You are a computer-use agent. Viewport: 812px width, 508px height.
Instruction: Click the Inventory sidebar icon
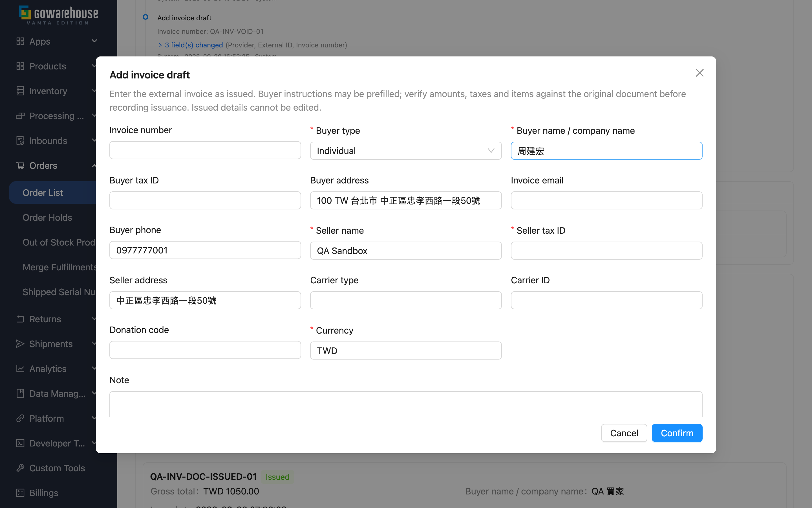20,91
